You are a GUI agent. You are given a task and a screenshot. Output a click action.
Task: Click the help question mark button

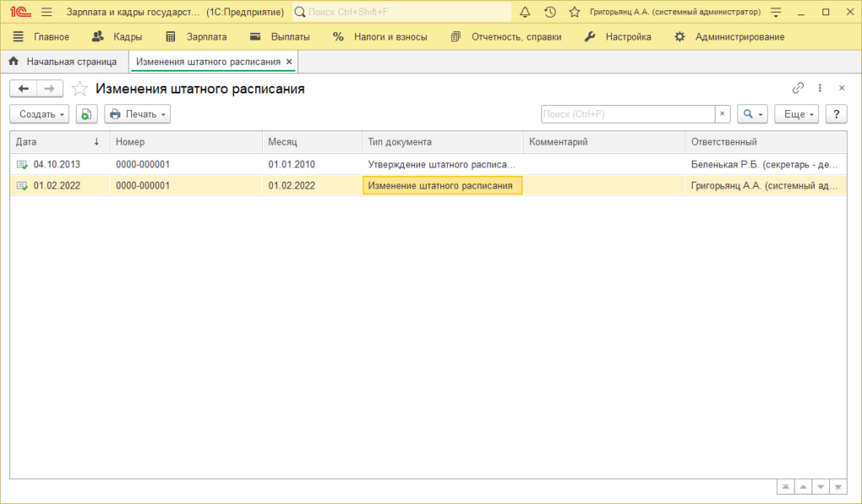pyautogui.click(x=836, y=114)
